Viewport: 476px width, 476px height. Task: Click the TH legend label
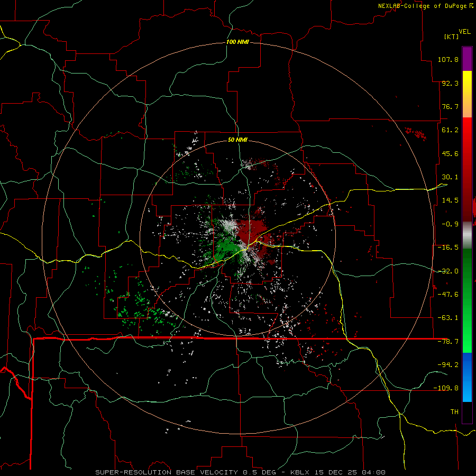[x=454, y=412]
